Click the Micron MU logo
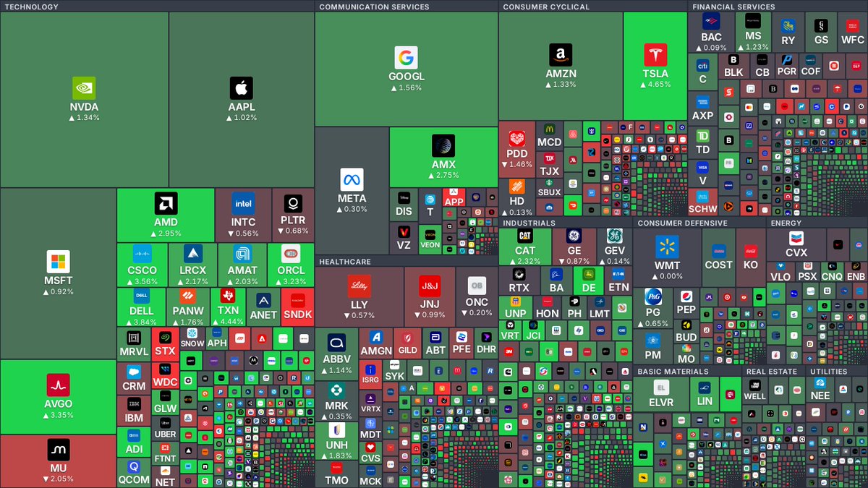Image resolution: width=868 pixels, height=488 pixels. 58,450
